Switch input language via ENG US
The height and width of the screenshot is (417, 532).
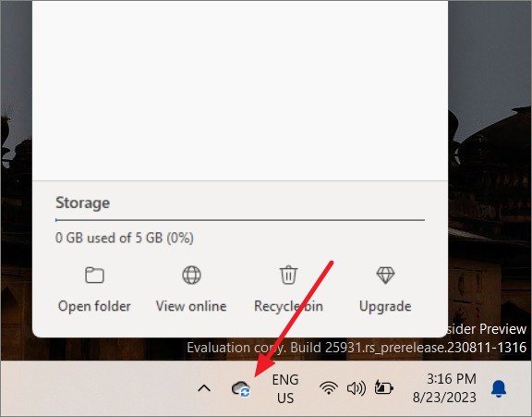(285, 389)
